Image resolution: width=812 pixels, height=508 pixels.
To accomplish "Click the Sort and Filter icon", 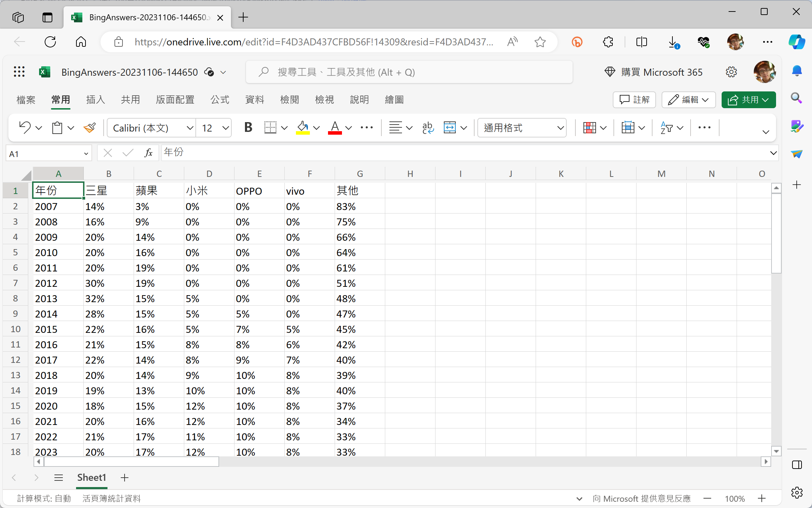I will (x=666, y=128).
